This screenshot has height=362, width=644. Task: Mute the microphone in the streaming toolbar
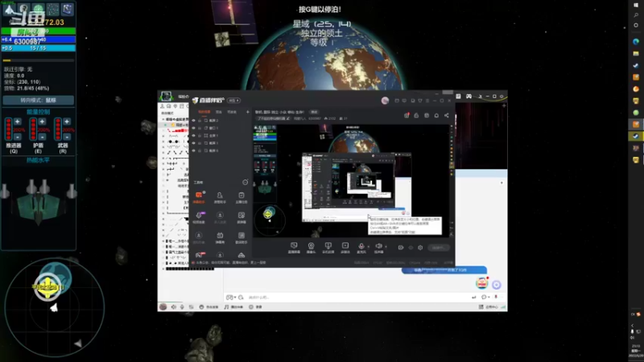[361, 247]
